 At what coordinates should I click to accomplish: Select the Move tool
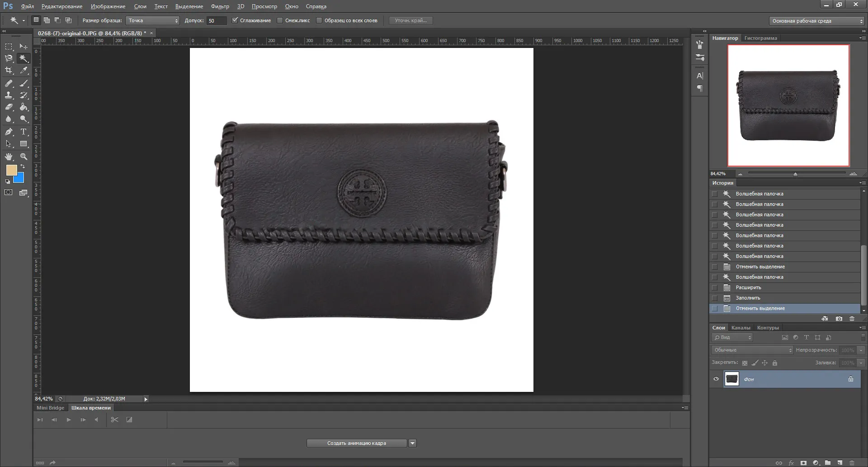click(24, 47)
